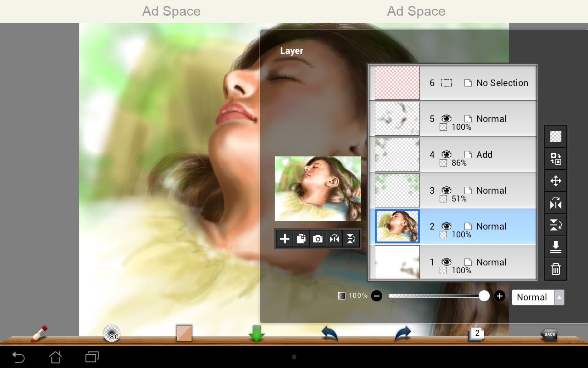Tap the large canvas preview thumbnail

pyautogui.click(x=318, y=189)
